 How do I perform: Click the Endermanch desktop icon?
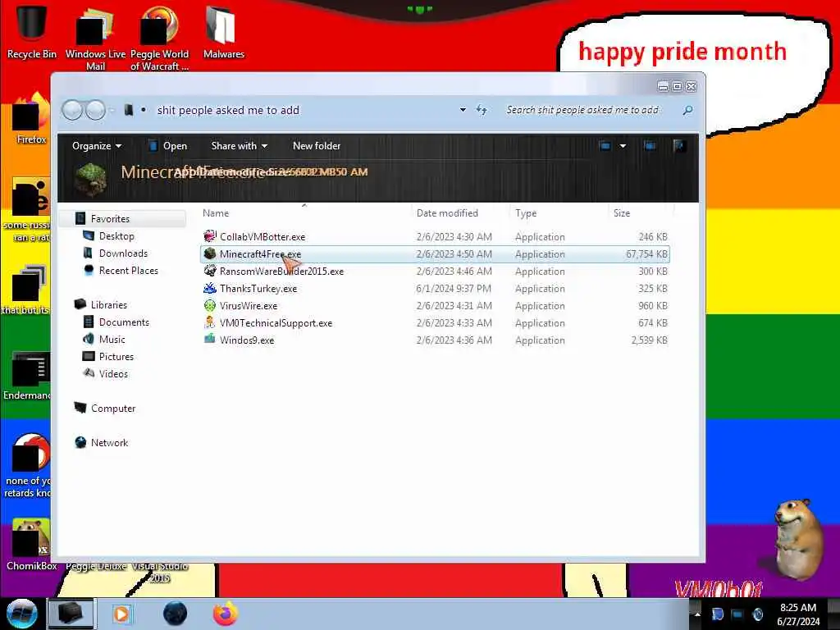[x=28, y=376]
